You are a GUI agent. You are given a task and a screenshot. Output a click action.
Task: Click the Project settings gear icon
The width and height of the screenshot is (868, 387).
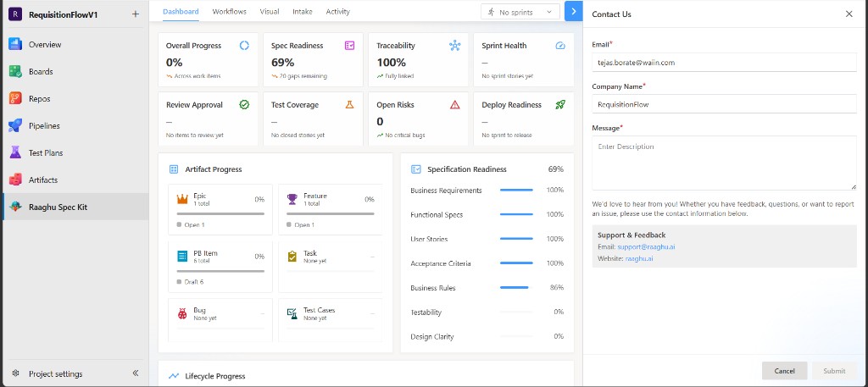(x=15, y=373)
